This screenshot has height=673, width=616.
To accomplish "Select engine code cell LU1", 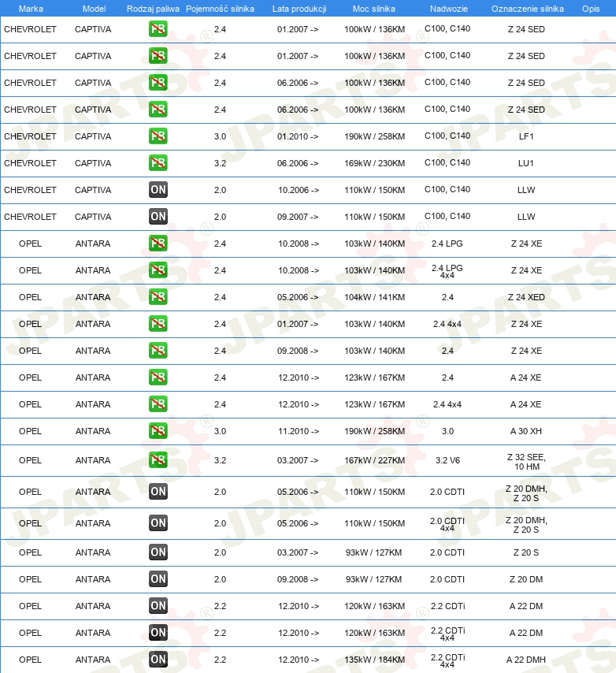I will 526,163.
